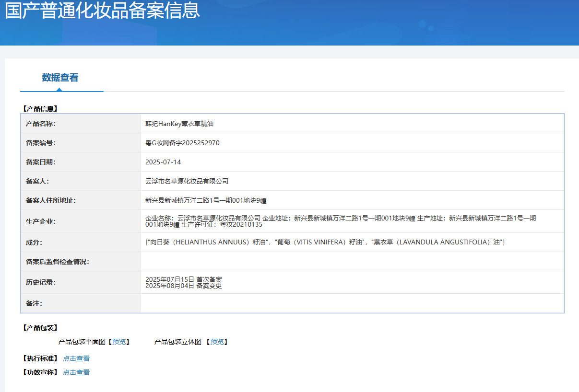Viewport: 579px width, 392px height.
Task: Click 点击查看 next to 功效宣称
Action: (76, 372)
